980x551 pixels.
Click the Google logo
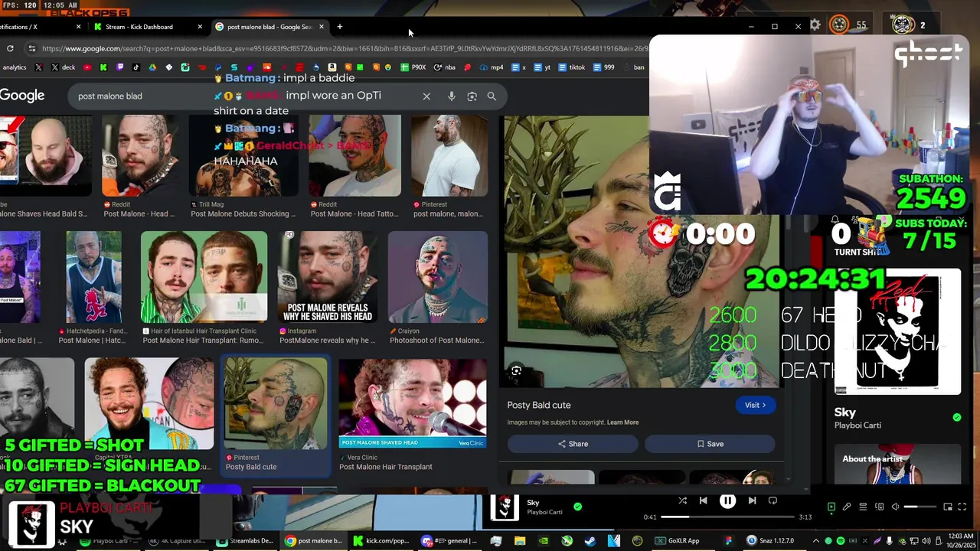[x=22, y=96]
